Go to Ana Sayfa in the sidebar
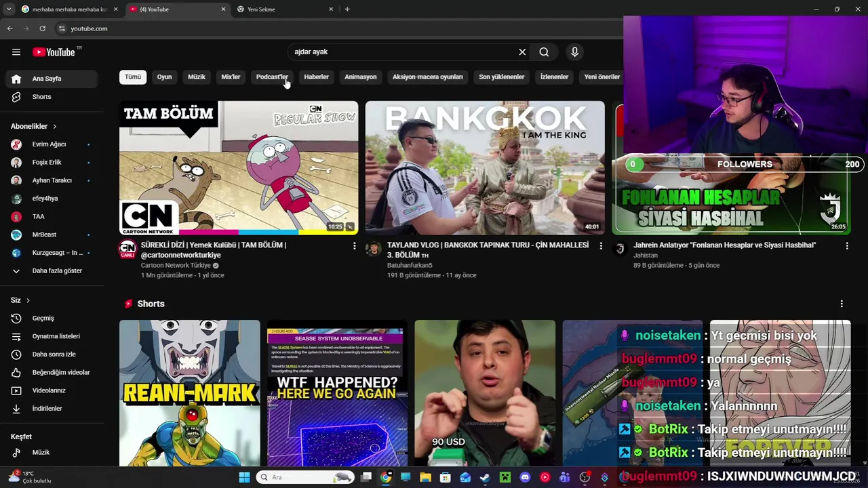Image resolution: width=868 pixels, height=488 pixels. coord(53,79)
